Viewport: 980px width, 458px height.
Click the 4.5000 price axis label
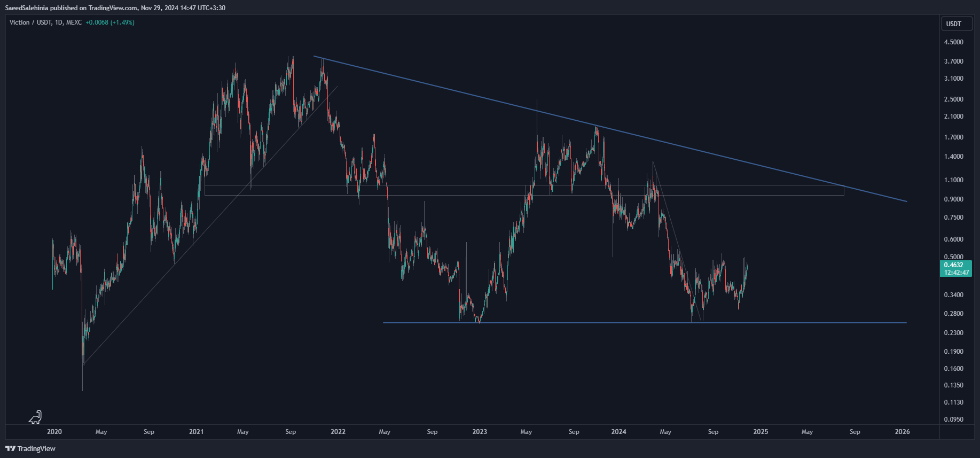pos(953,42)
